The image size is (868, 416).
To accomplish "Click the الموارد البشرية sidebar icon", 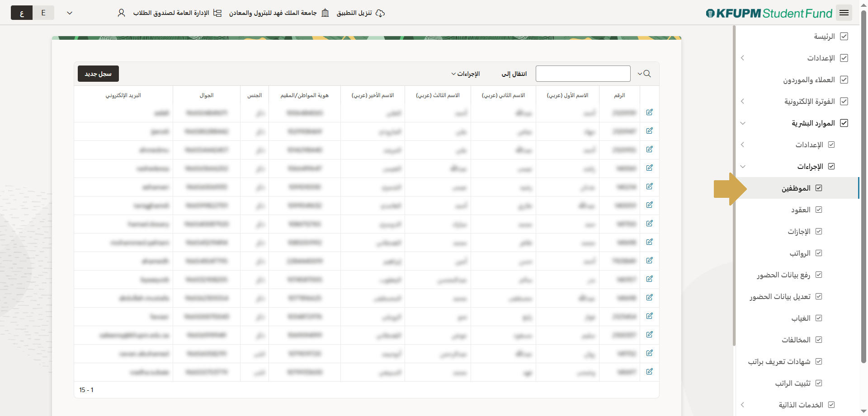I will coord(844,123).
